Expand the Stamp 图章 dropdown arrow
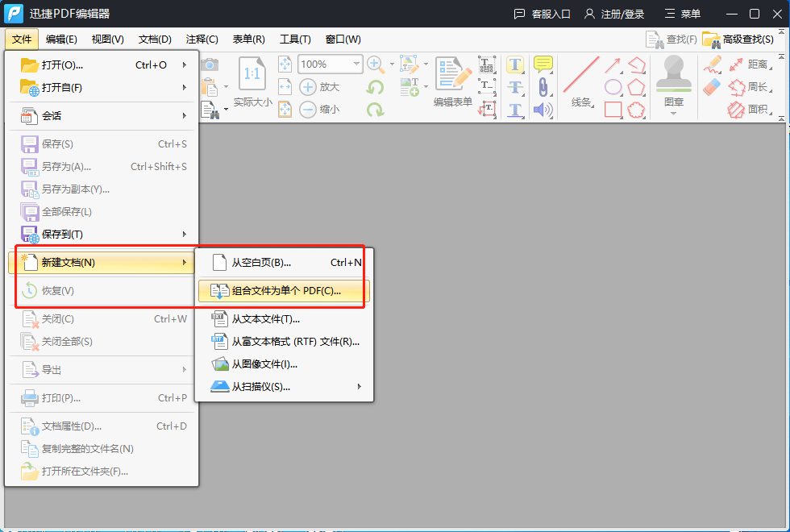Screen dimensions: 790x532 pos(674,114)
